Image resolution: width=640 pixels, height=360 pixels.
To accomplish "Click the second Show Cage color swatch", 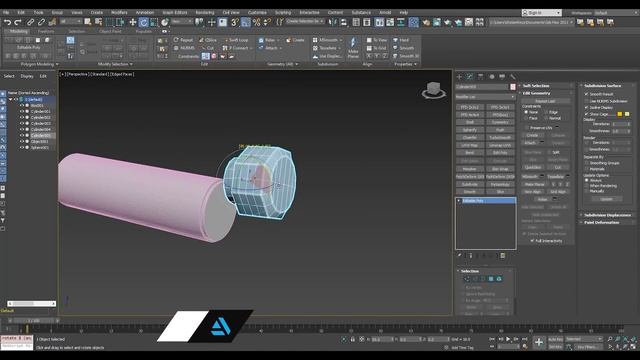I will pyautogui.click(x=627, y=114).
